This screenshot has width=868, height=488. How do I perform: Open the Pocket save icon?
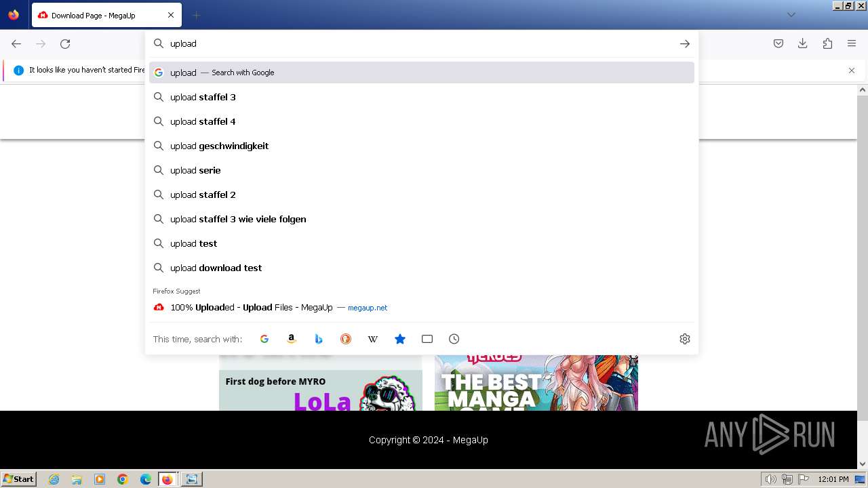(x=778, y=43)
